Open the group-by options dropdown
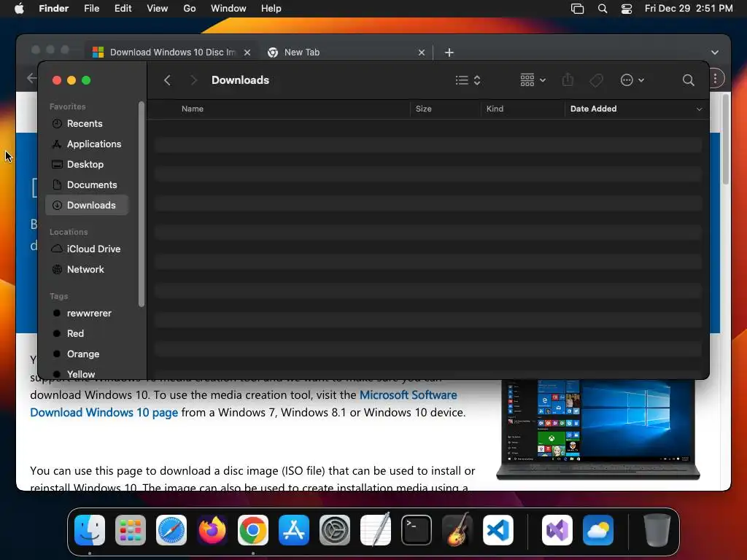This screenshot has width=747, height=560. [533, 80]
